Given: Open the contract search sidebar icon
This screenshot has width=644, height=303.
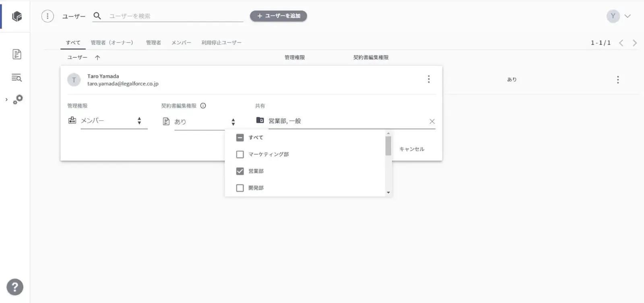Looking at the screenshot, I should (x=17, y=78).
